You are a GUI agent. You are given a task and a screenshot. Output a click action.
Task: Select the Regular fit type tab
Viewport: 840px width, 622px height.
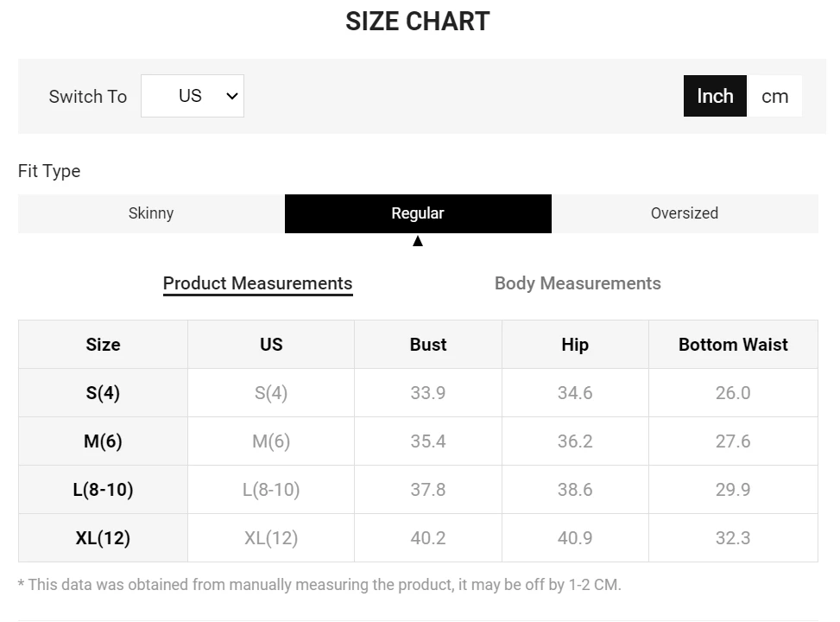(418, 213)
